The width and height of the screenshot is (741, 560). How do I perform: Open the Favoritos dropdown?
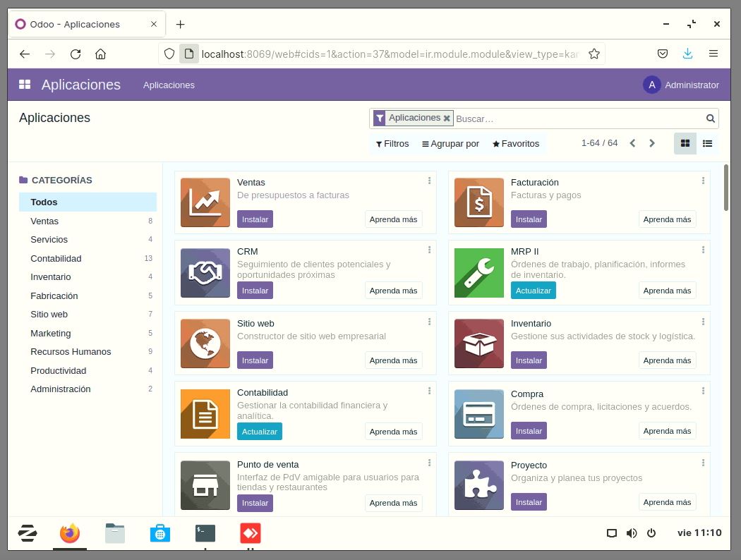pos(516,144)
